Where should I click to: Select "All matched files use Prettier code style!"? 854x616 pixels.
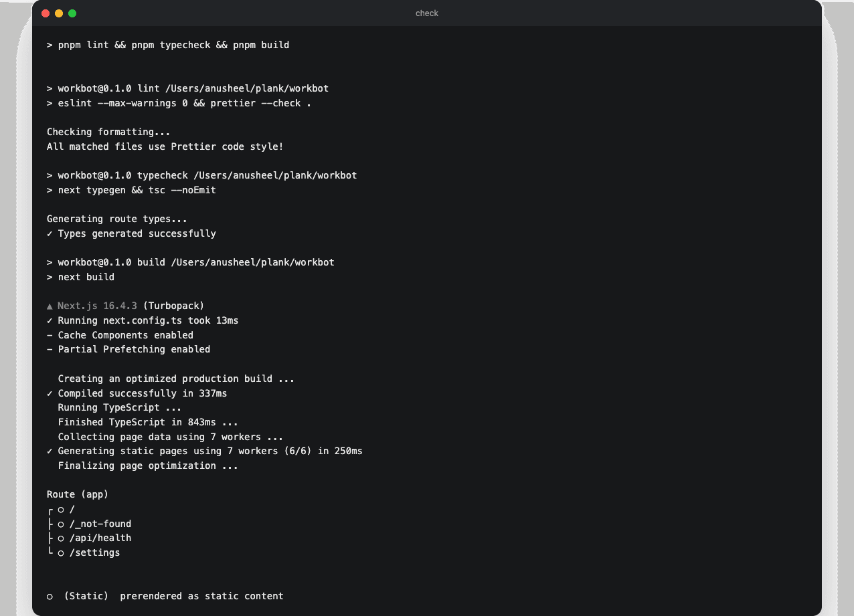tap(165, 146)
